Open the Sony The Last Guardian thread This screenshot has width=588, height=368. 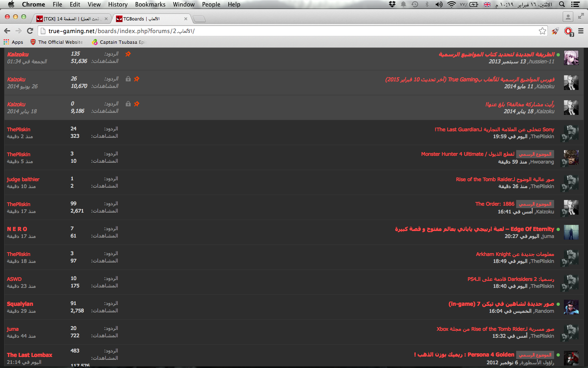494,129
